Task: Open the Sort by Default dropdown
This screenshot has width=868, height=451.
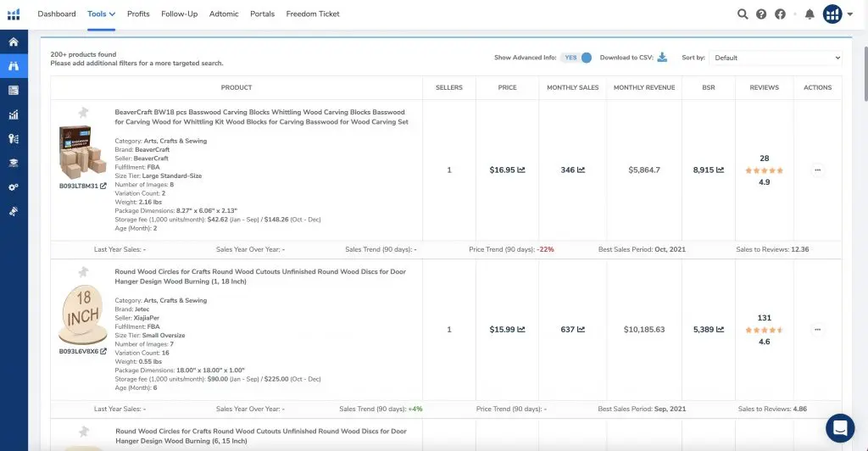Action: (x=775, y=58)
